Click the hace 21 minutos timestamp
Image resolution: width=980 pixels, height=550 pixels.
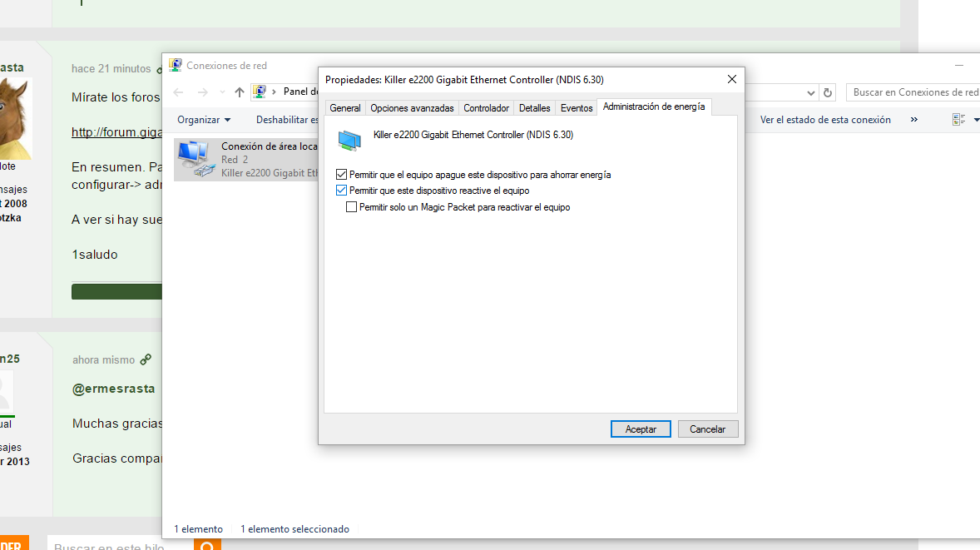point(111,69)
